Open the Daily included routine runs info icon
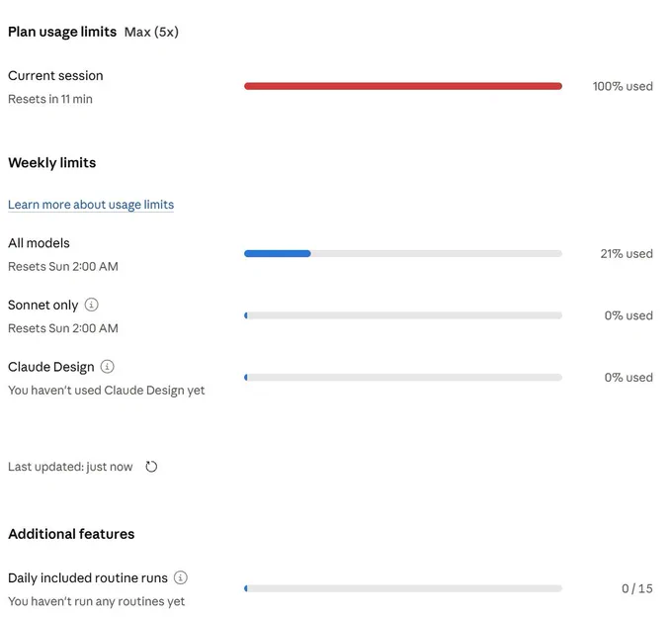This screenshot has height=617, width=672. [181, 577]
